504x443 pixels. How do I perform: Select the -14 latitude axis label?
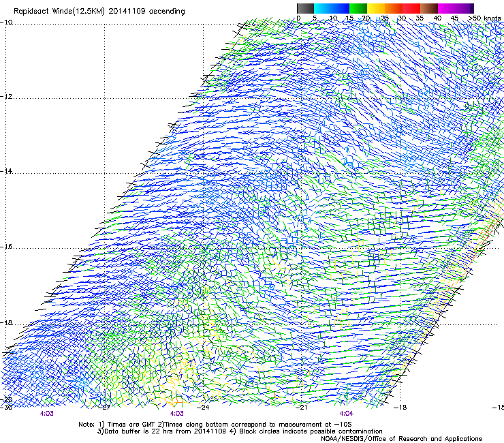pos(6,171)
